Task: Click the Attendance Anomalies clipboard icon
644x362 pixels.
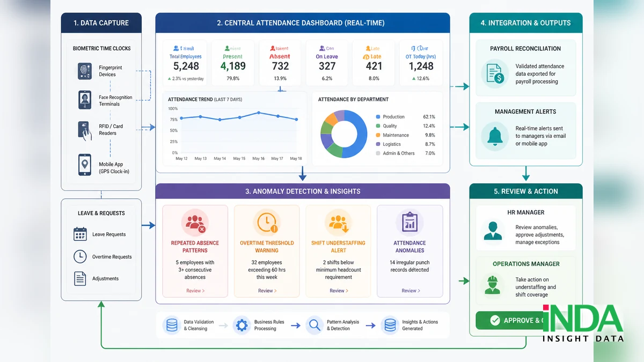Action: pyautogui.click(x=409, y=223)
